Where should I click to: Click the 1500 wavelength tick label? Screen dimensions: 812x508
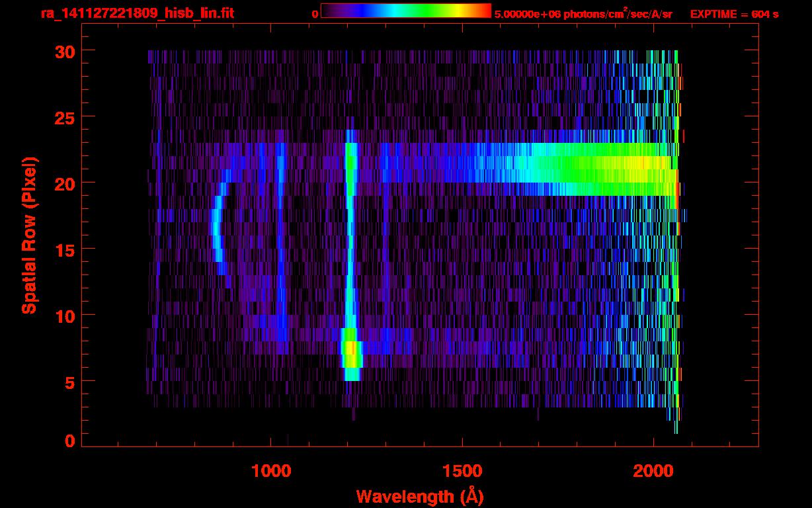(462, 471)
